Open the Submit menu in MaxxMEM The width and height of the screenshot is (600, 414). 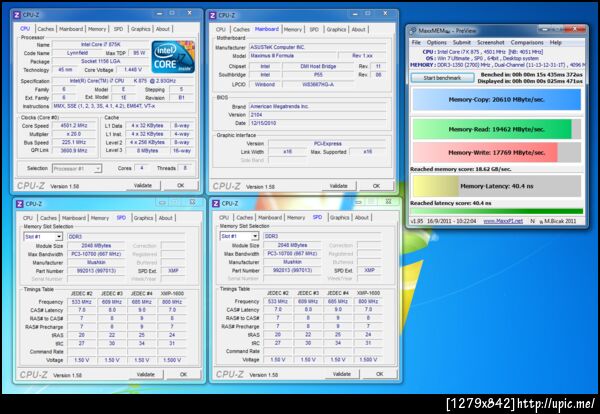pos(462,42)
